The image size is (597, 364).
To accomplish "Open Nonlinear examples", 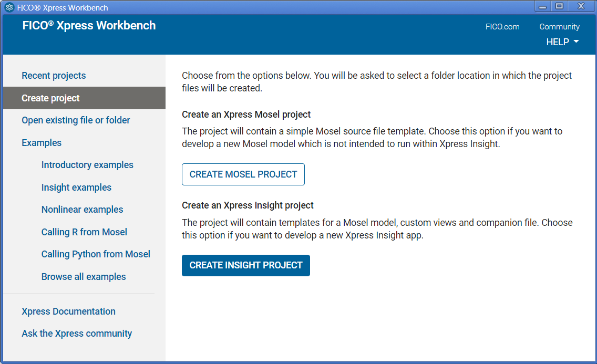I will [x=82, y=209].
